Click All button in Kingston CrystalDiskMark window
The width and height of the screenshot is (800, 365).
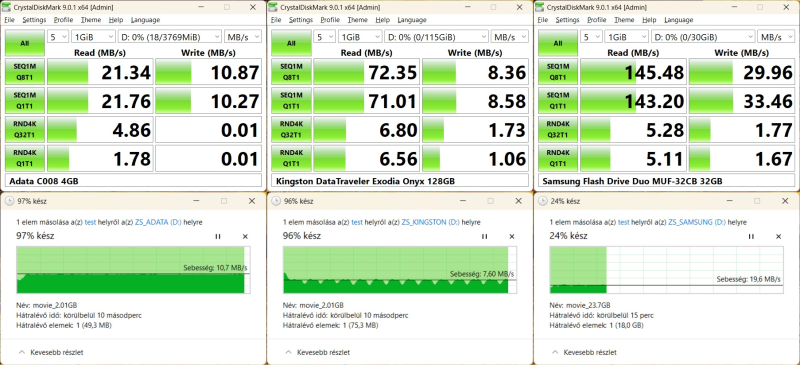tap(291, 43)
